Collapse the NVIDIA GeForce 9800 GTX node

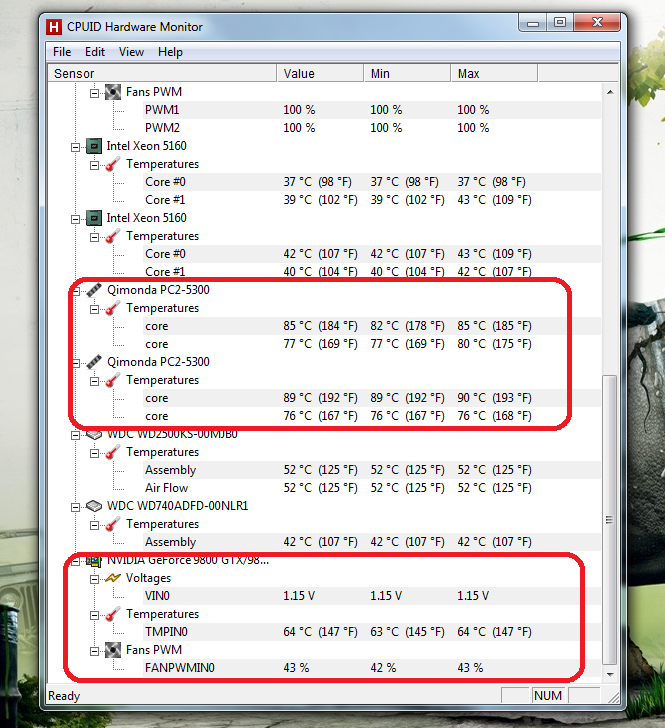point(75,562)
